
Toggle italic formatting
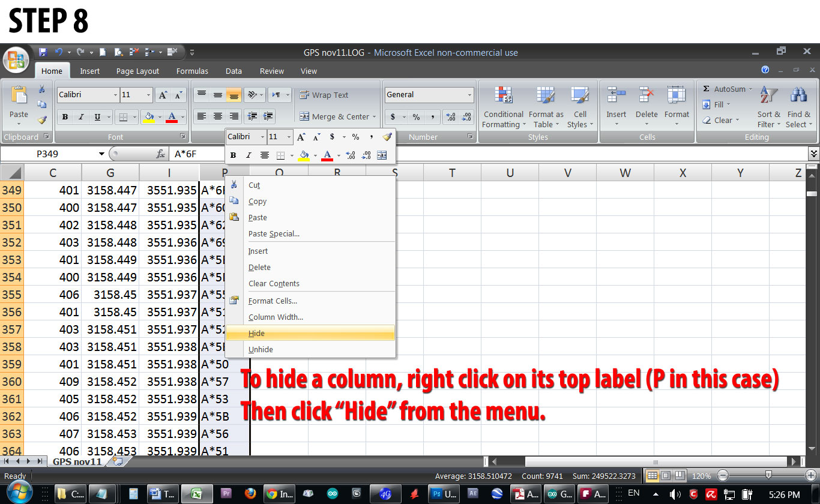pyautogui.click(x=80, y=116)
